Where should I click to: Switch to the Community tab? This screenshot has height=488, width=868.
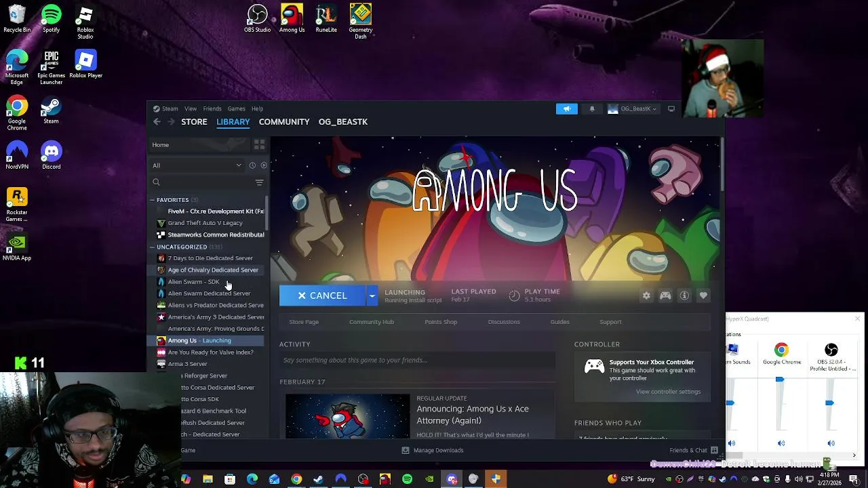284,122
